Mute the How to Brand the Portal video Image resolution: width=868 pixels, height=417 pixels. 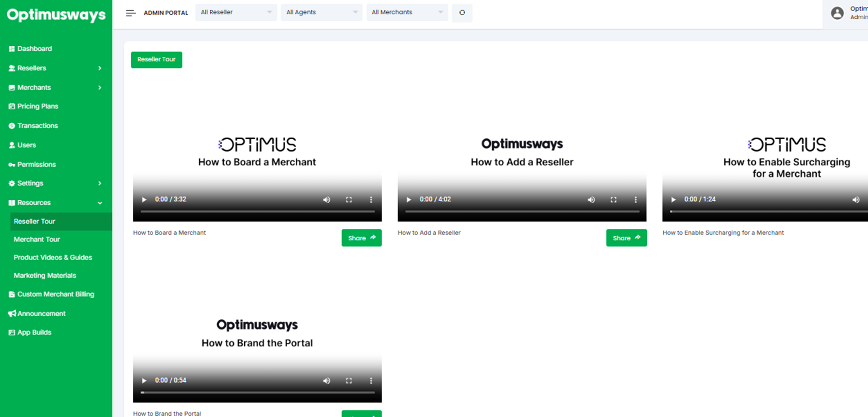[x=326, y=381]
